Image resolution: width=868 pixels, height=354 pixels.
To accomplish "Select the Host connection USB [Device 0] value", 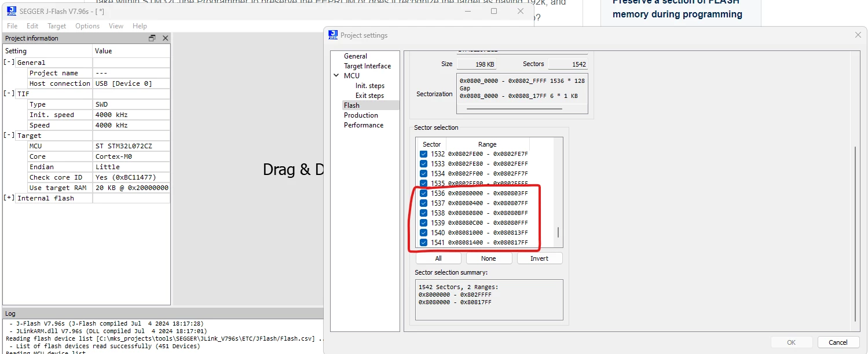I will point(131,83).
